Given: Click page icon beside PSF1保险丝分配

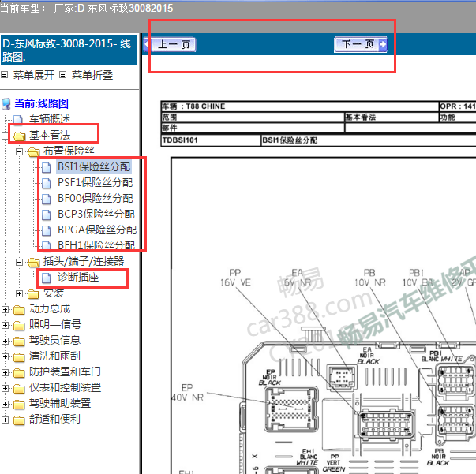Looking at the screenshot, I should (x=46, y=183).
